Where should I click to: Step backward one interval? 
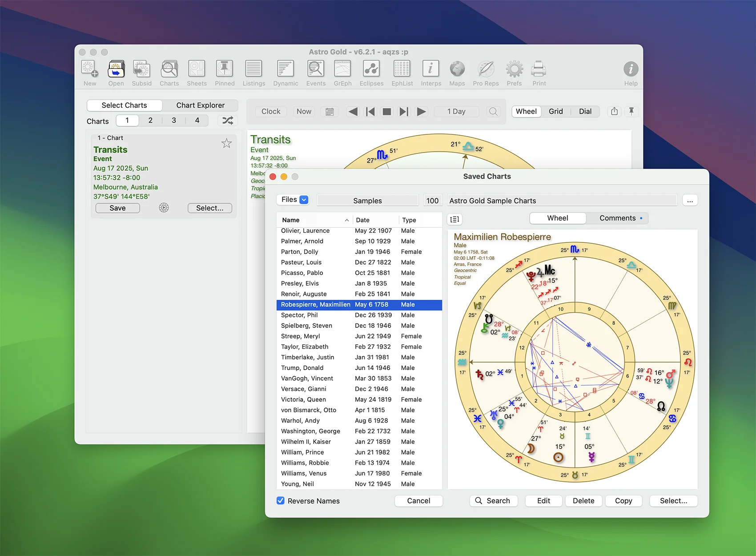(x=353, y=112)
